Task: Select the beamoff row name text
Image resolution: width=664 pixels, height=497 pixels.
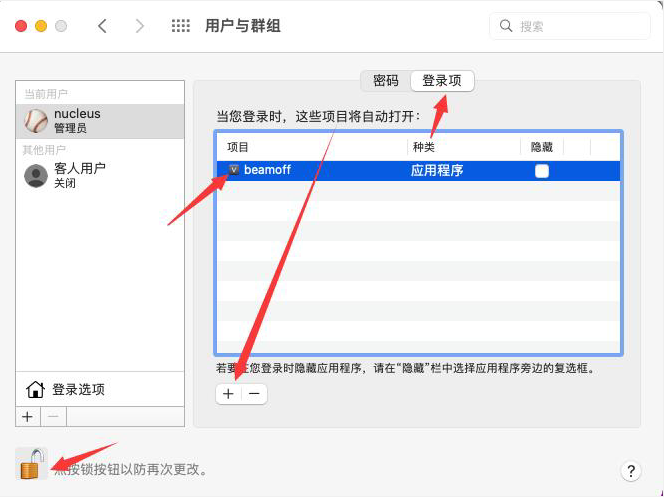Action: pos(267,170)
